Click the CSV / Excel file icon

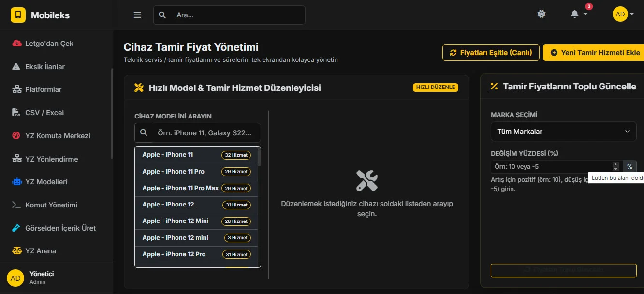coord(17,113)
